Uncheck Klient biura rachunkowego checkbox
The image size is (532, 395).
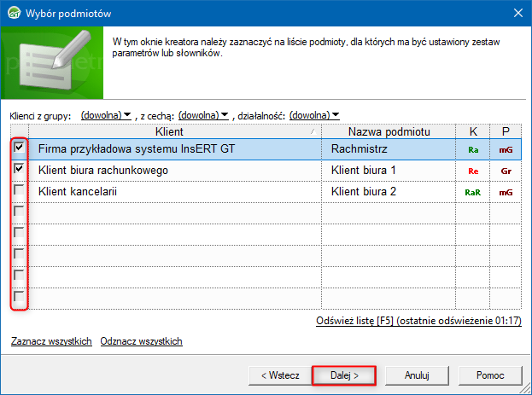click(x=19, y=169)
